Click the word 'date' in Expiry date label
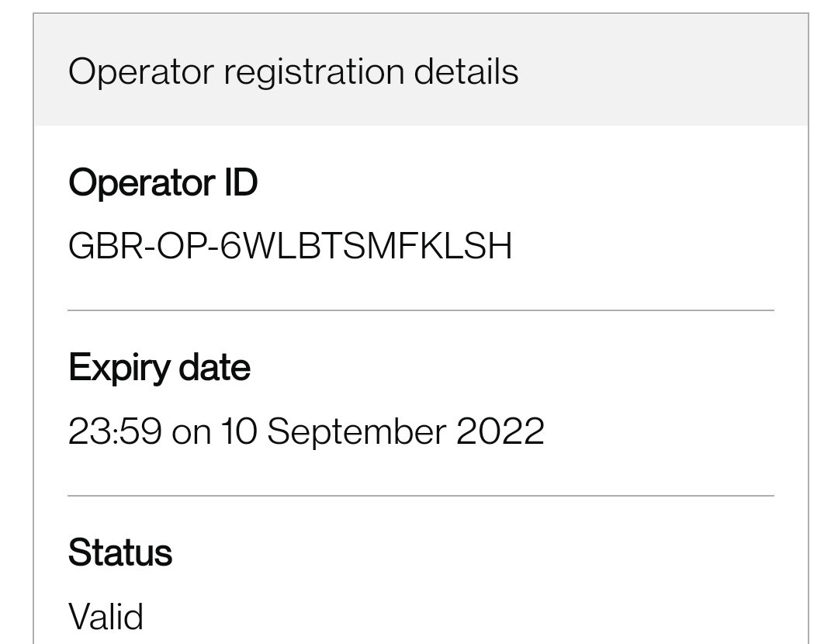This screenshot has width=838, height=644. (214, 367)
